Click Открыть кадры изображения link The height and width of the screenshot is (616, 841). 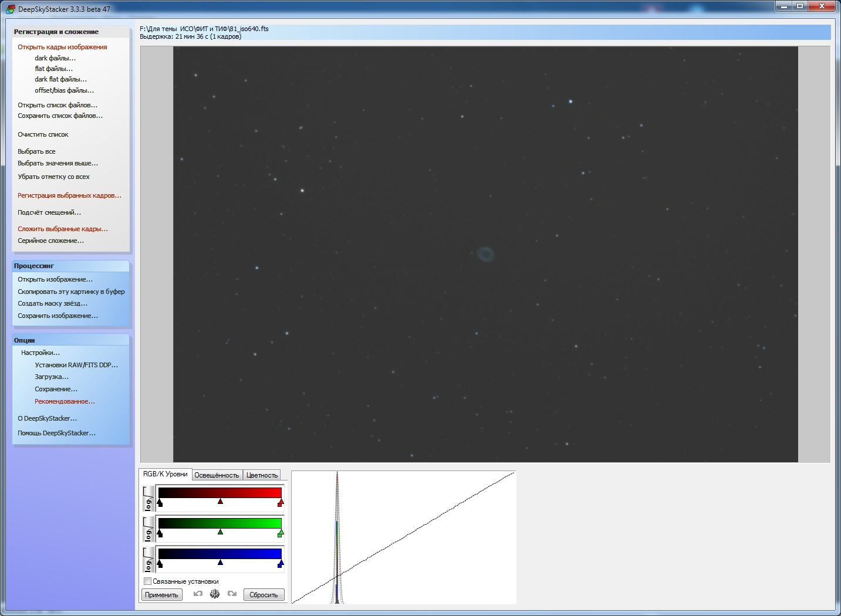pos(62,47)
